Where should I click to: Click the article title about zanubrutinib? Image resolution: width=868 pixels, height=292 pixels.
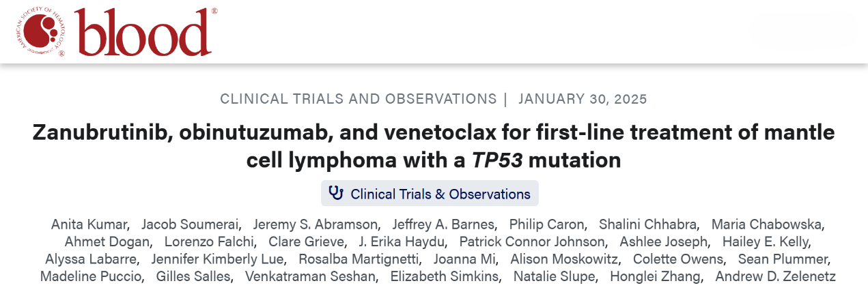(434, 146)
